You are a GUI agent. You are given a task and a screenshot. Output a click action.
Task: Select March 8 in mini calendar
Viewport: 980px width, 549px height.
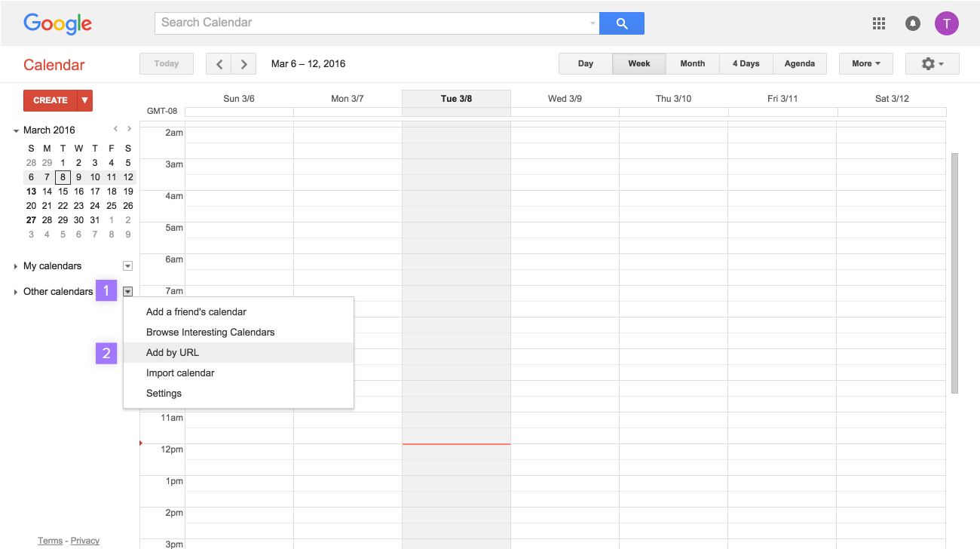pos(63,177)
